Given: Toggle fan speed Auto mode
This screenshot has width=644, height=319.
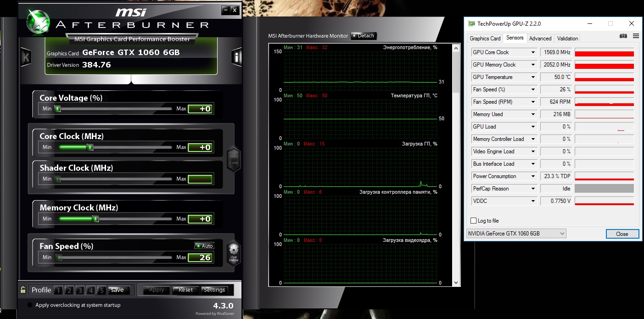Looking at the screenshot, I should point(204,246).
